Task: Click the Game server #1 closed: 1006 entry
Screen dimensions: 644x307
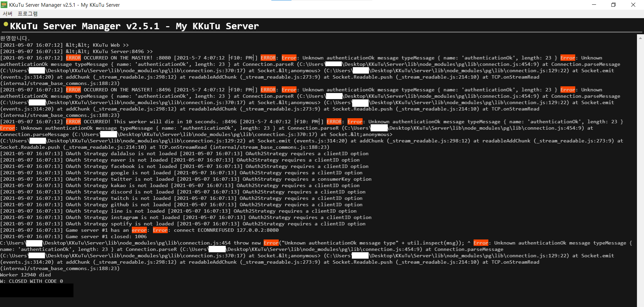Action: pos(74,236)
